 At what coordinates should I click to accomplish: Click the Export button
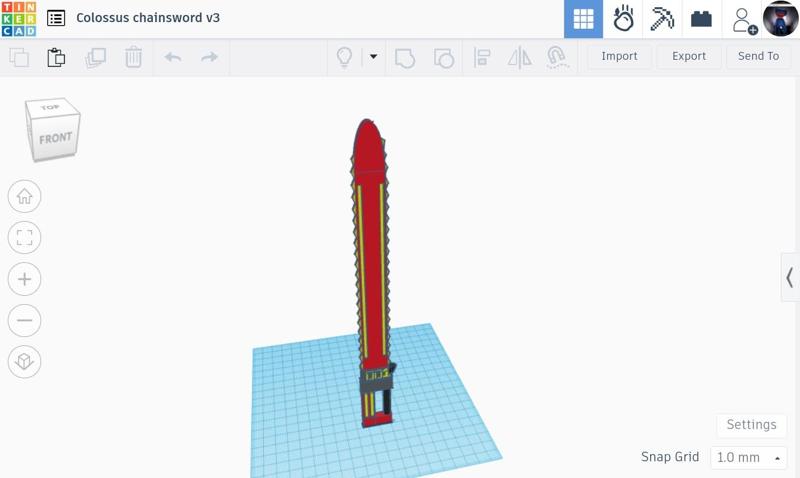(x=689, y=56)
